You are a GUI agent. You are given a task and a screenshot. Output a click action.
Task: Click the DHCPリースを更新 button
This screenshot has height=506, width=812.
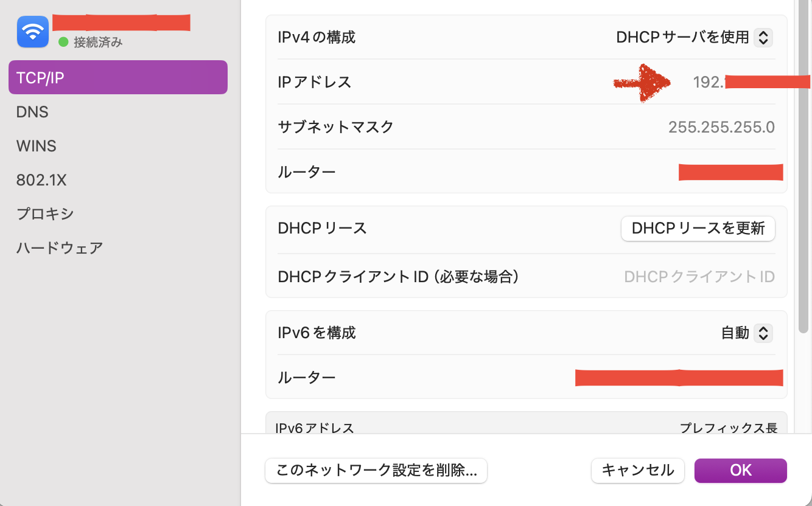tap(698, 229)
